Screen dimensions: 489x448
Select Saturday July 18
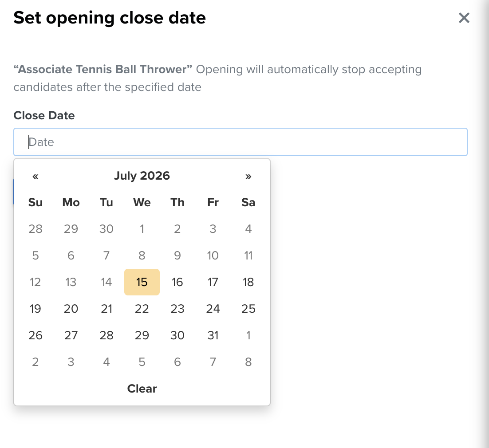tap(248, 282)
